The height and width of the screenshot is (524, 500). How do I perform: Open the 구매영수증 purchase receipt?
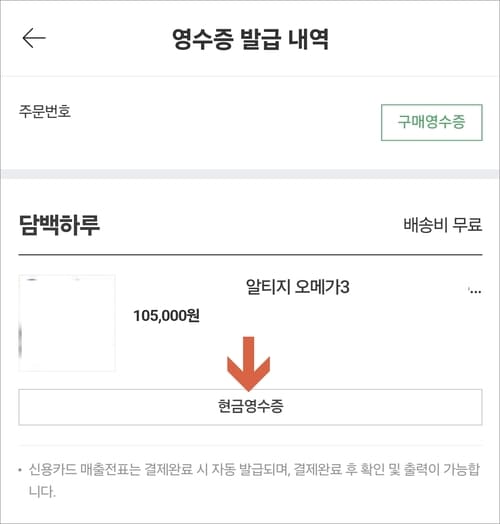pyautogui.click(x=431, y=122)
